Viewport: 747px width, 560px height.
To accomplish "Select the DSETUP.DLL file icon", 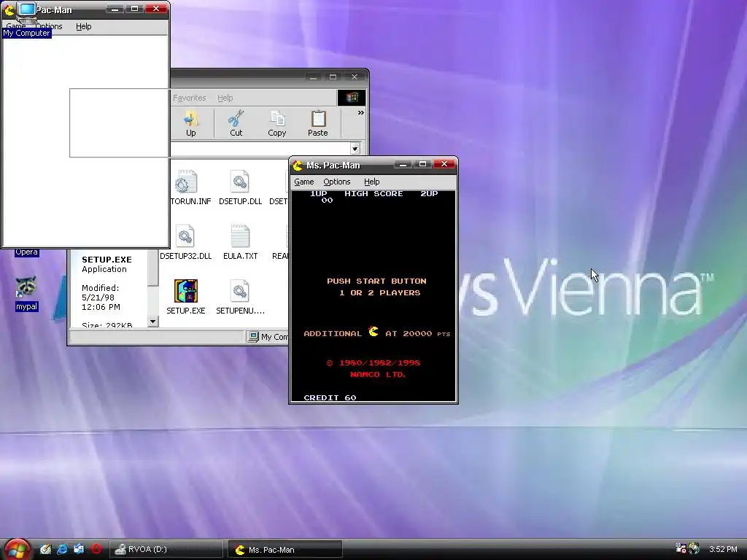I will coord(240,182).
